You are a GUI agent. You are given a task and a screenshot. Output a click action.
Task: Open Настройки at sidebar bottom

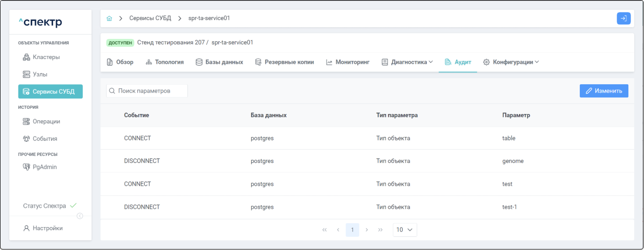pyautogui.click(x=47, y=228)
